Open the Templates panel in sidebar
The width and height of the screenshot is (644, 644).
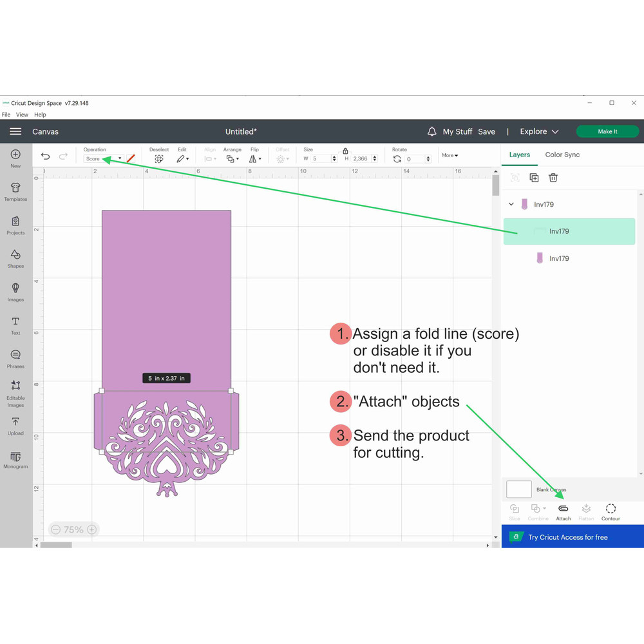15,191
